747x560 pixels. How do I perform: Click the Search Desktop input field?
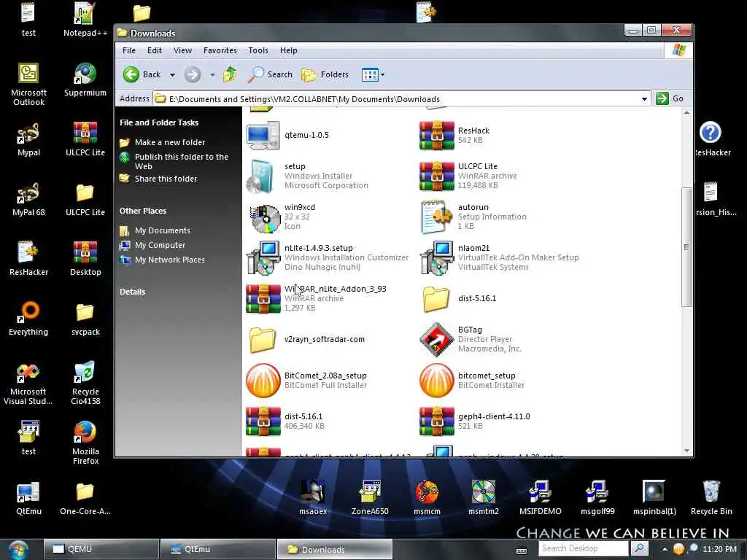pos(584,548)
